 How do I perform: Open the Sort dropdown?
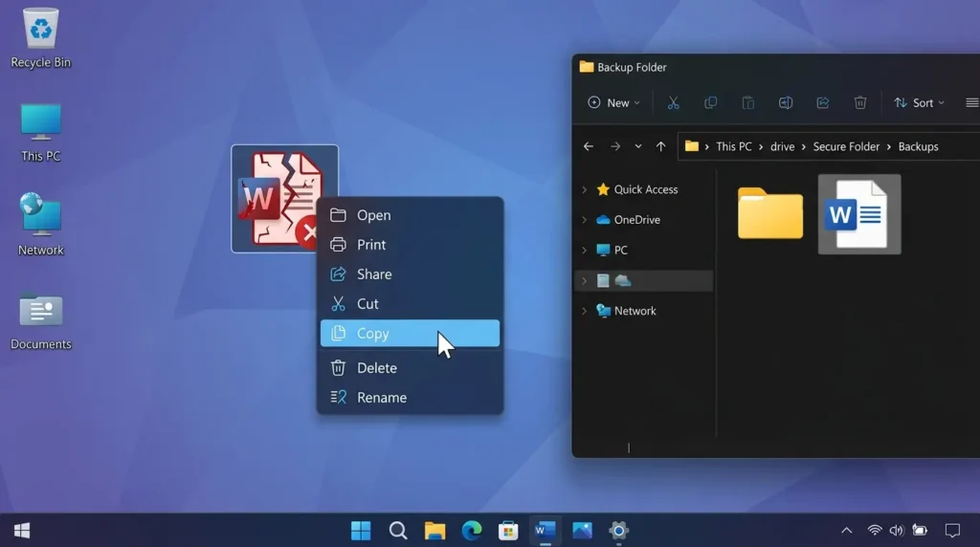919,103
